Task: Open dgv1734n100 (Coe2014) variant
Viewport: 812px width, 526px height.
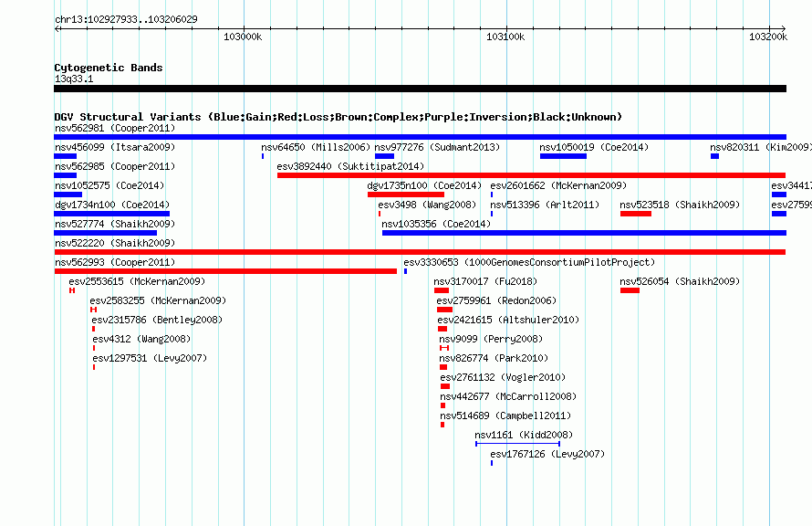Action: point(112,205)
